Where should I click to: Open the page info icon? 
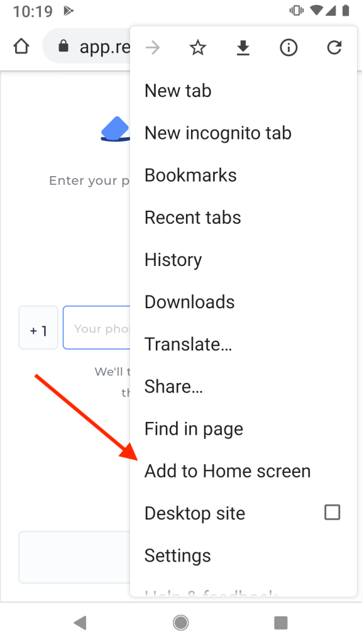pyautogui.click(x=288, y=48)
